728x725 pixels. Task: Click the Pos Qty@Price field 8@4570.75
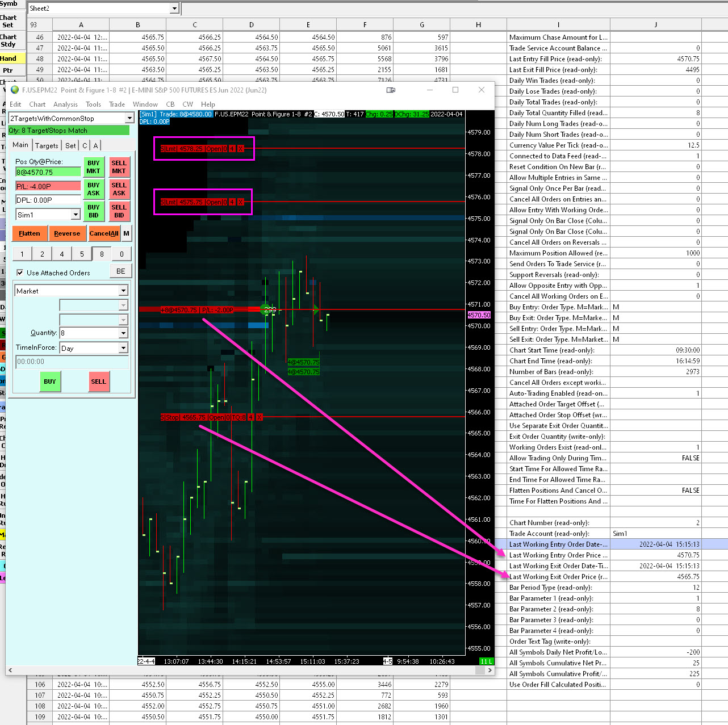click(x=48, y=172)
